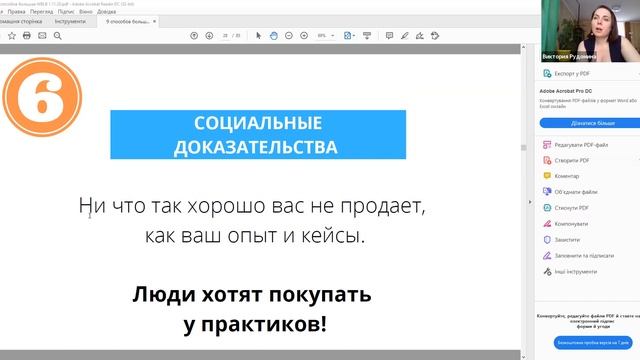
Task: Bookmark the file with the star icon
Action: [x=12, y=36]
